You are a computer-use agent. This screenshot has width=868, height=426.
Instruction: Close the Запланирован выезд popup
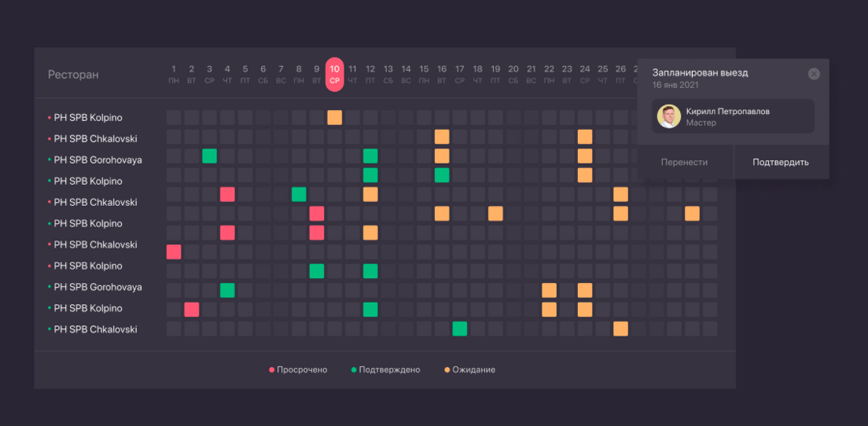click(x=813, y=74)
